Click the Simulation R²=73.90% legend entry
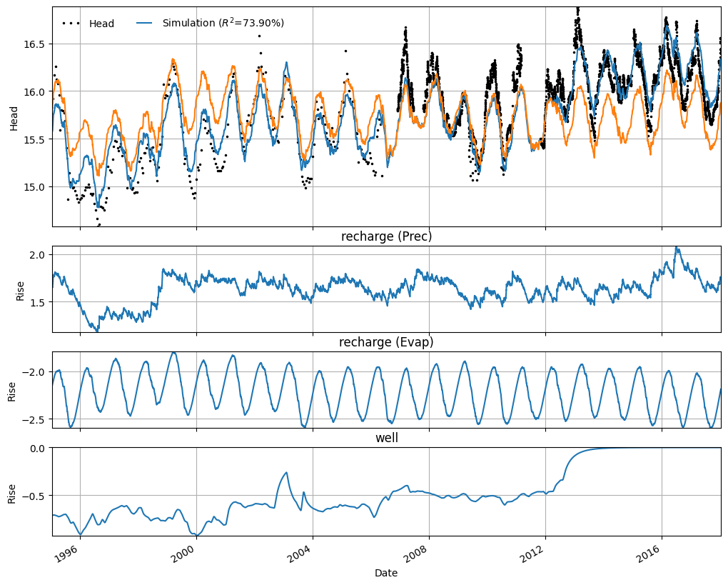The image size is (728, 585). [211, 23]
